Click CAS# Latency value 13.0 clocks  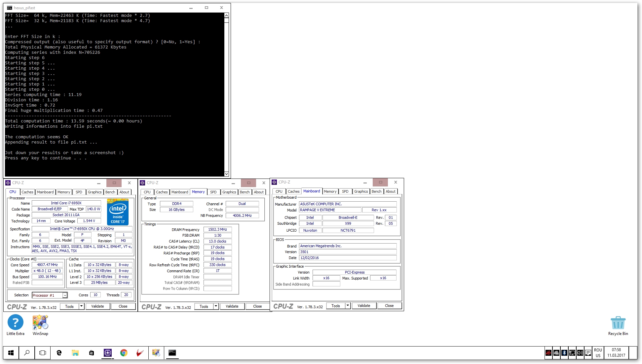pos(217,242)
